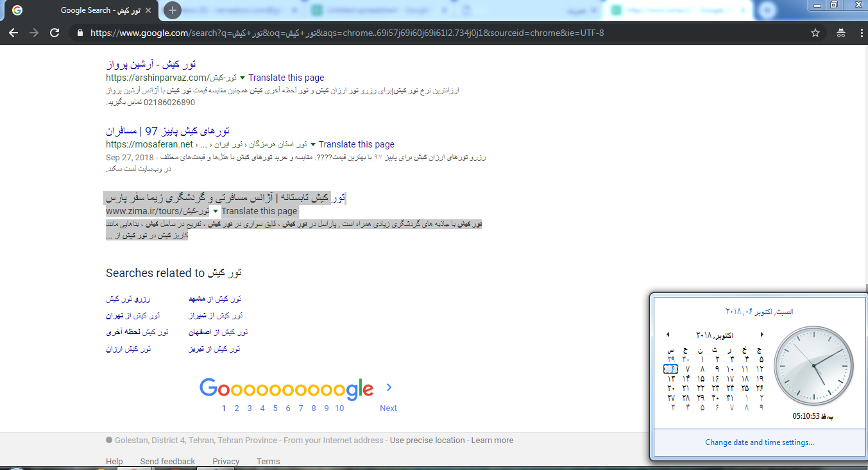868x470 pixels.
Task: Click the browser forward arrow
Action: 34,33
